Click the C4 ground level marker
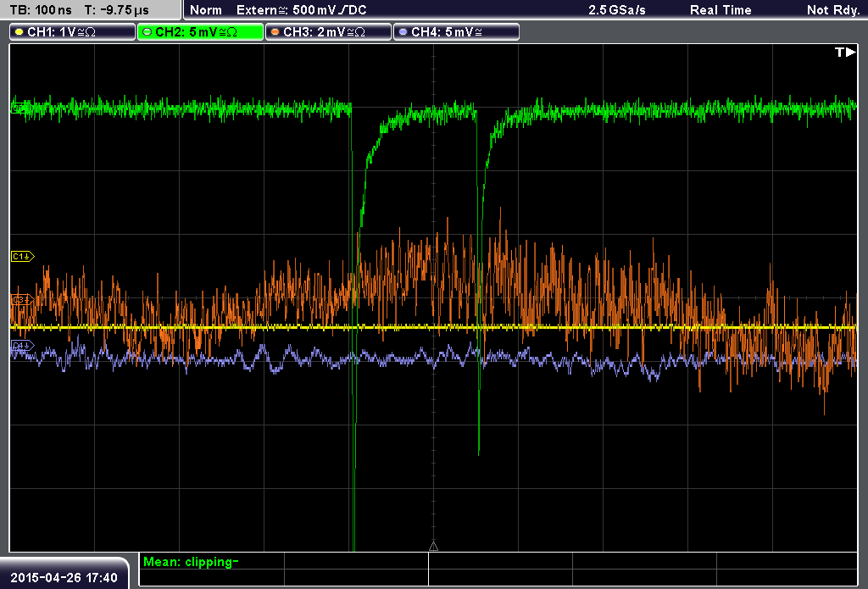 click(22, 346)
